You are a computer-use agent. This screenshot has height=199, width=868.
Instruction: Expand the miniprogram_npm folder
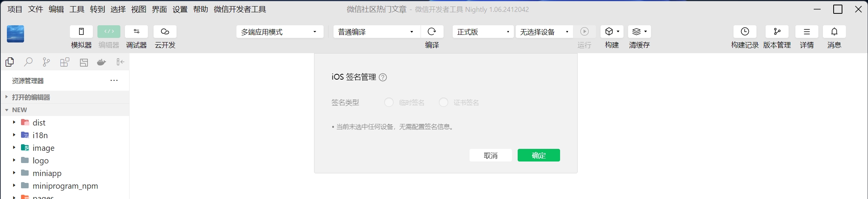click(14, 186)
